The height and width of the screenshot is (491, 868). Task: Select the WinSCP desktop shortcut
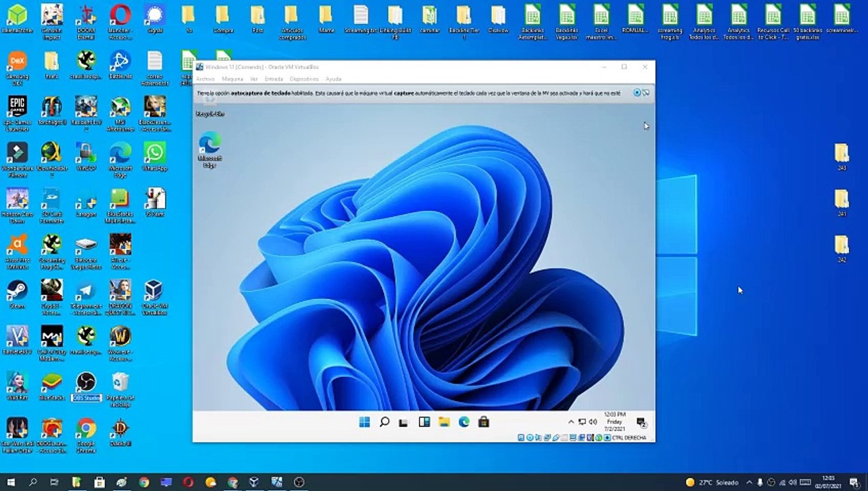pyautogui.click(x=86, y=157)
